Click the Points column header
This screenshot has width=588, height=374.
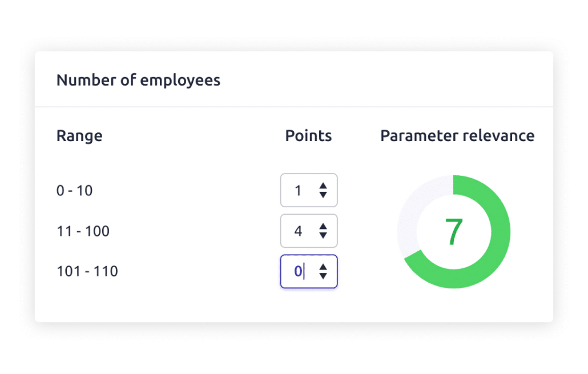tap(308, 135)
